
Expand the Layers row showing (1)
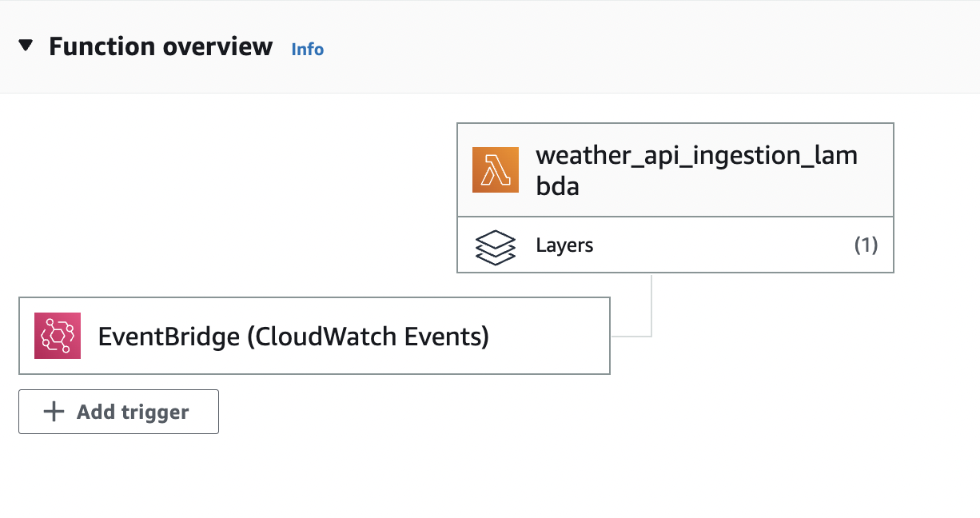(675, 245)
